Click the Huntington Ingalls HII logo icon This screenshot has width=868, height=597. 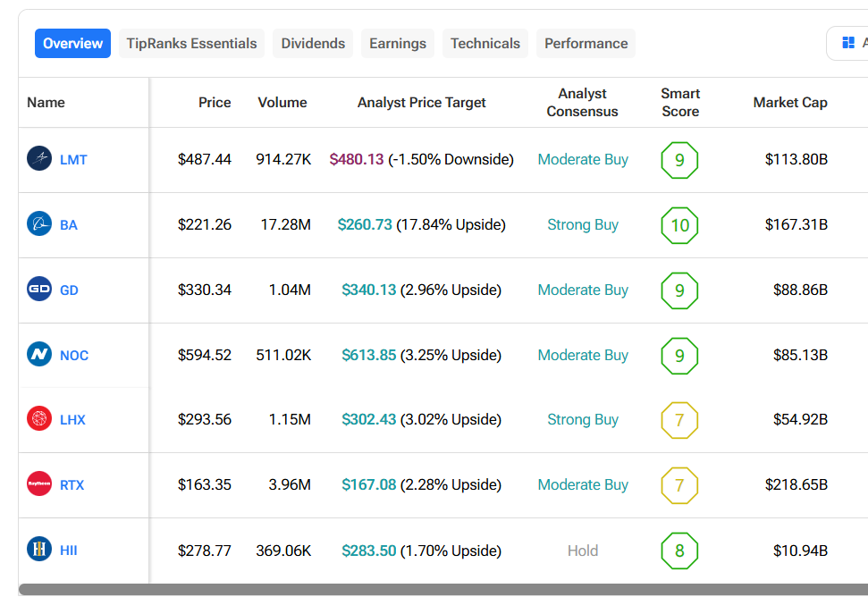(39, 550)
